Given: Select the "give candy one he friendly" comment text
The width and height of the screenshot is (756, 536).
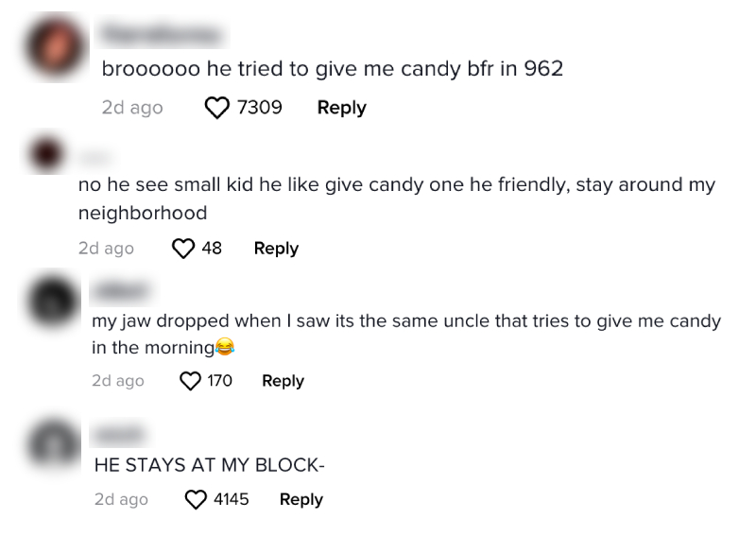Looking at the screenshot, I should coord(397,185).
